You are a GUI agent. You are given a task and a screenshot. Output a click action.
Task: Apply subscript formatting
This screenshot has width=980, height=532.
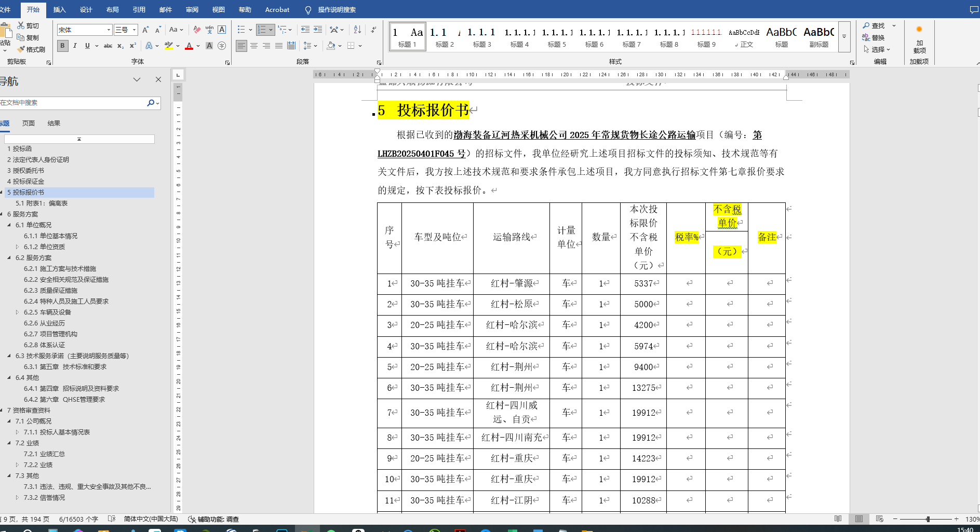(x=120, y=46)
